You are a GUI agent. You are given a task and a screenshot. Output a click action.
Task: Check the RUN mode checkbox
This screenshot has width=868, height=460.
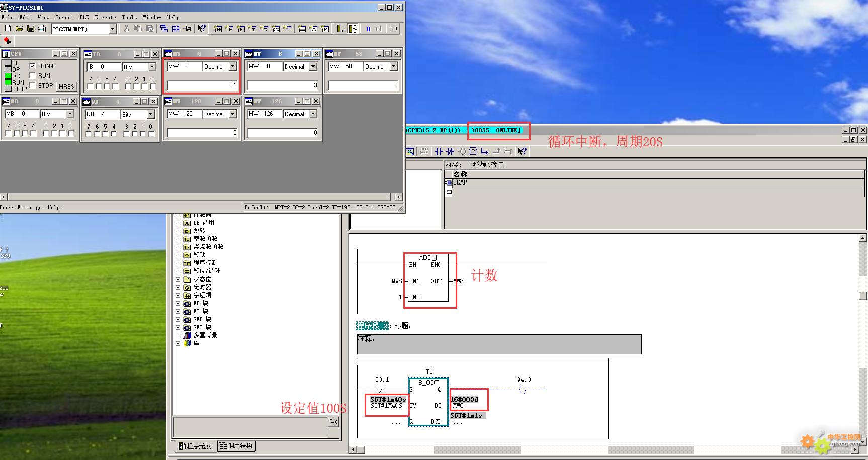tap(32, 75)
